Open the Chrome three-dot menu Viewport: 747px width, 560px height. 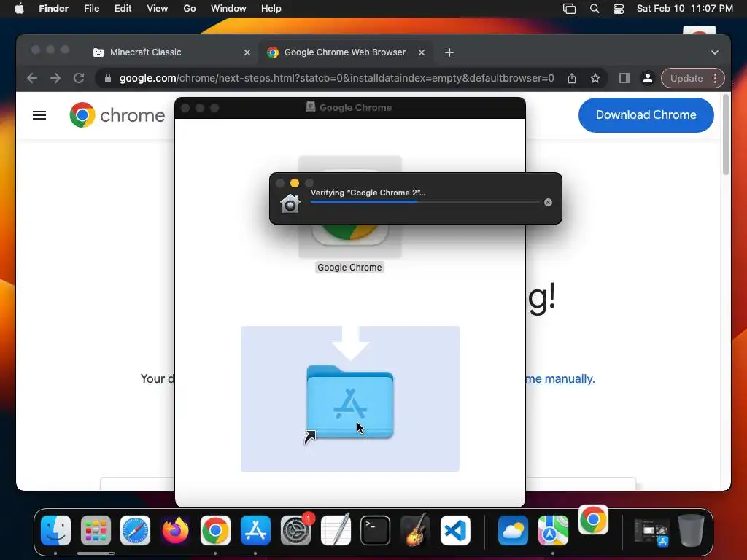click(x=715, y=78)
